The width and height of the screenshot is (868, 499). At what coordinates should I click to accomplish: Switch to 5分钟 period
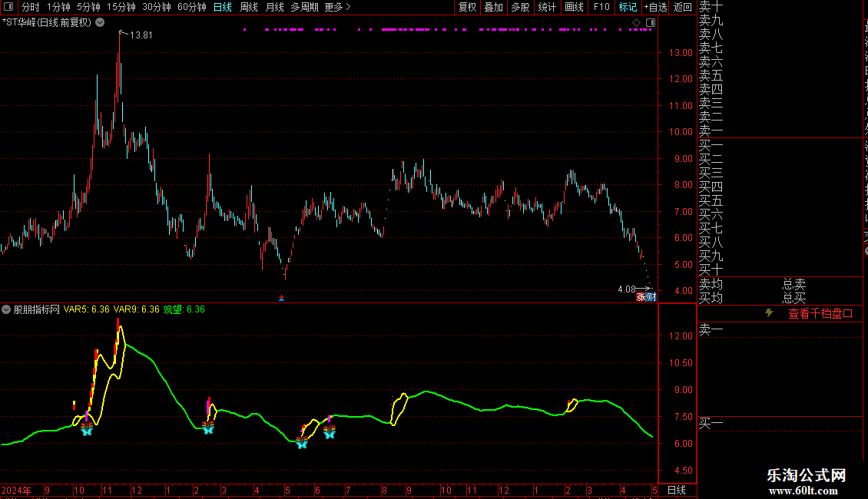point(88,7)
